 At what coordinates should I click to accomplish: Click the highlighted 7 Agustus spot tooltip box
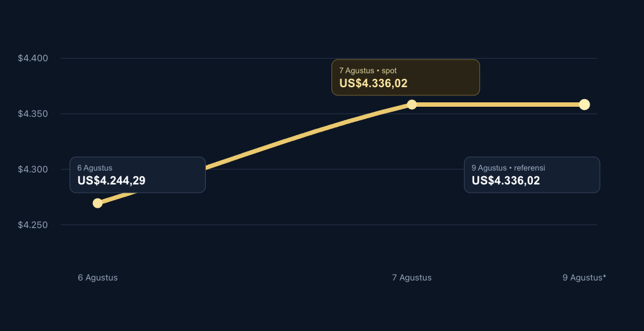coord(405,78)
